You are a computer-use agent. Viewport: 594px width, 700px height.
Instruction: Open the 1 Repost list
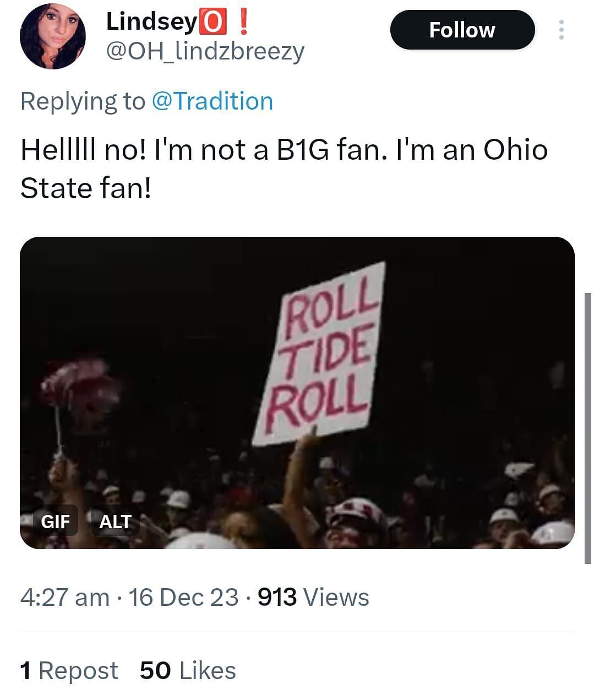69,670
